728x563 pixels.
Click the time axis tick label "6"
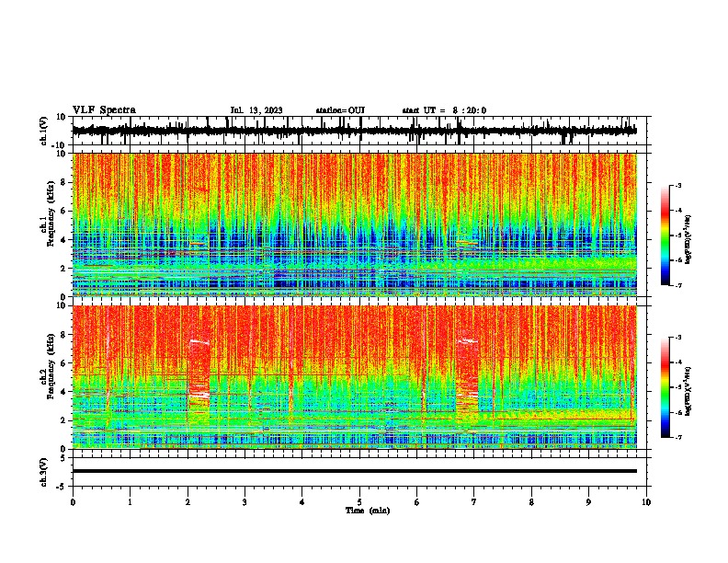(417, 502)
